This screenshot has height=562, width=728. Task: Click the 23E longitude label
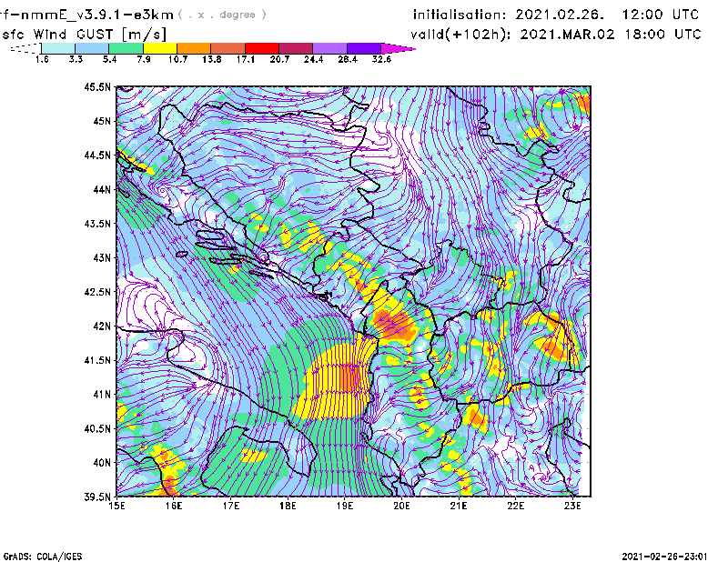pyautogui.click(x=572, y=506)
